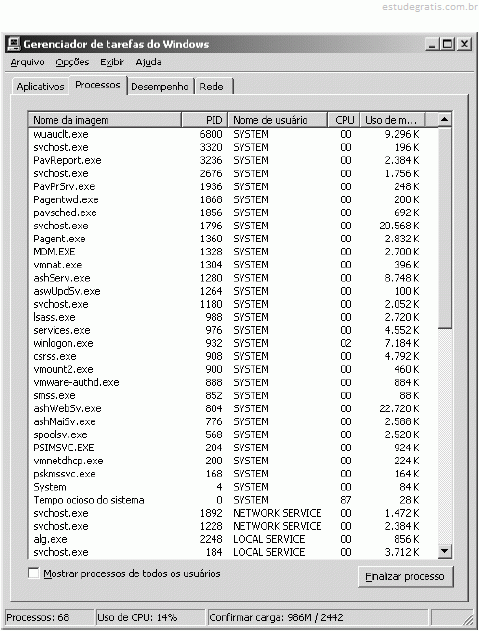The width and height of the screenshot is (479, 631).
Task: Select the Processos tab
Action: point(97,85)
